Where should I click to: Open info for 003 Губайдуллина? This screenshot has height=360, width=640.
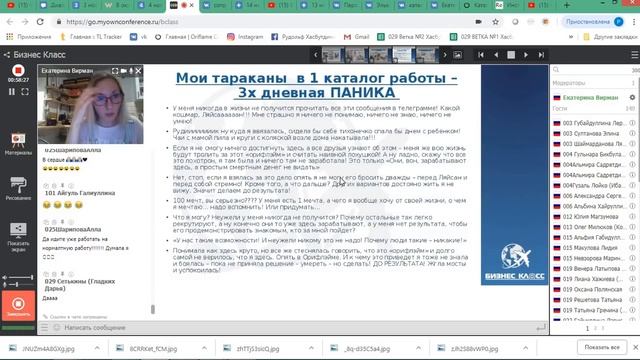632,123
